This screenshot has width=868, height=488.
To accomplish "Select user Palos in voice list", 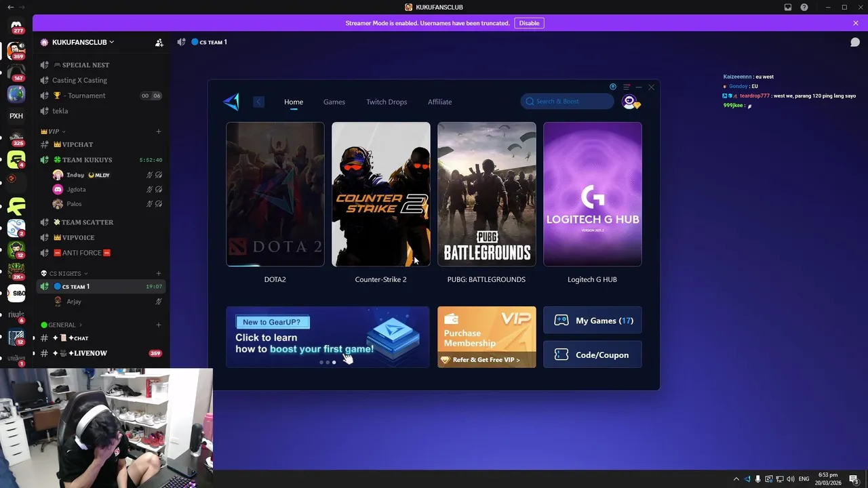I will click(x=108, y=204).
